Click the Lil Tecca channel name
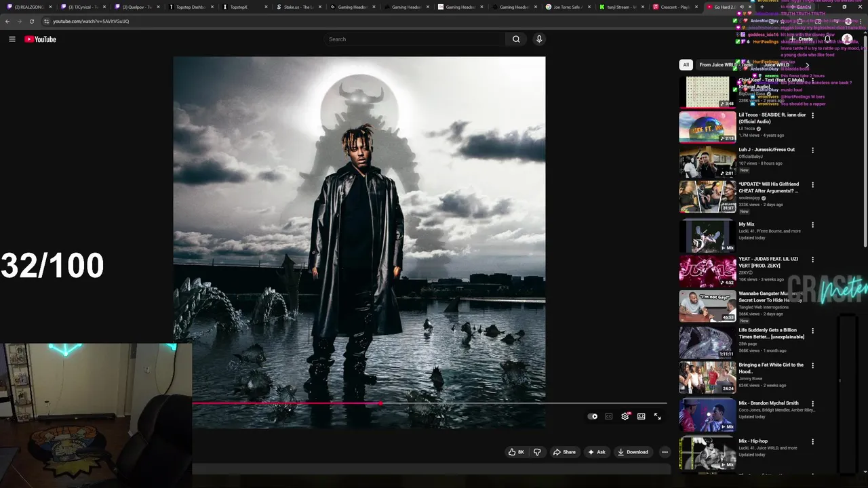The height and width of the screenshot is (488, 868). (x=747, y=129)
